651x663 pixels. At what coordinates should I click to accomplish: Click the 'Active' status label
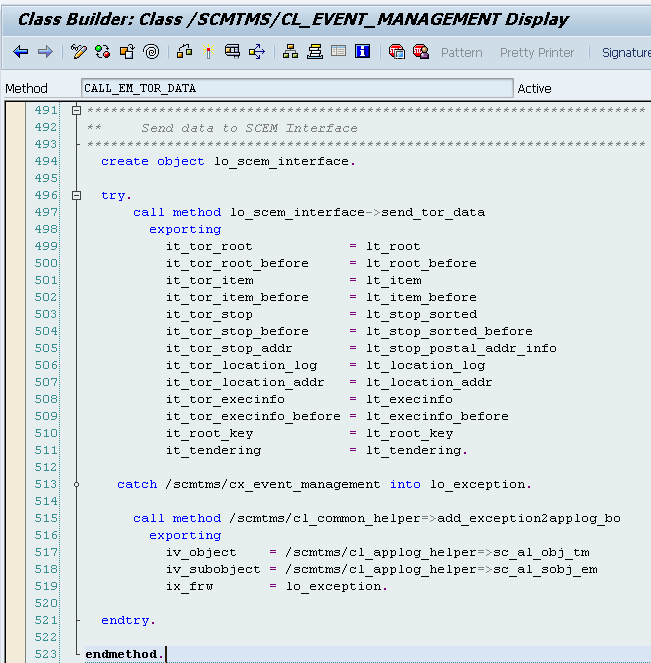[534, 88]
